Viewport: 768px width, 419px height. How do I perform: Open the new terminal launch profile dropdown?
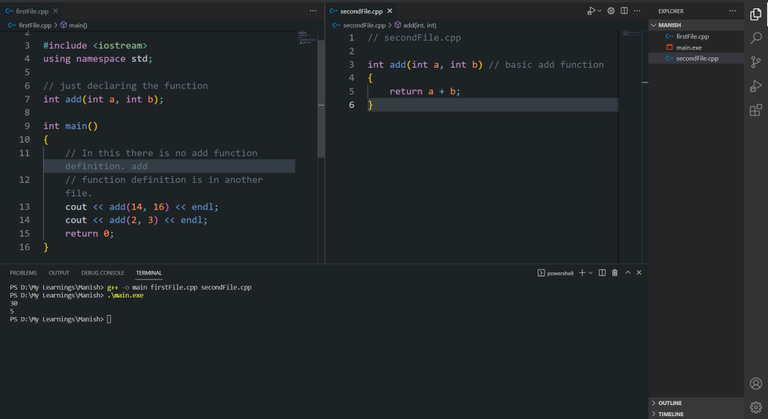point(591,273)
